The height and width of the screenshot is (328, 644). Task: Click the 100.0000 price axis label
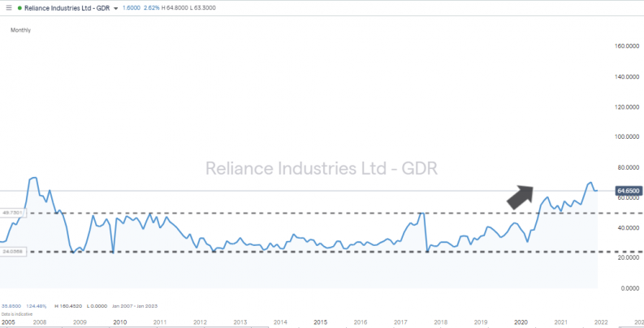coord(627,136)
